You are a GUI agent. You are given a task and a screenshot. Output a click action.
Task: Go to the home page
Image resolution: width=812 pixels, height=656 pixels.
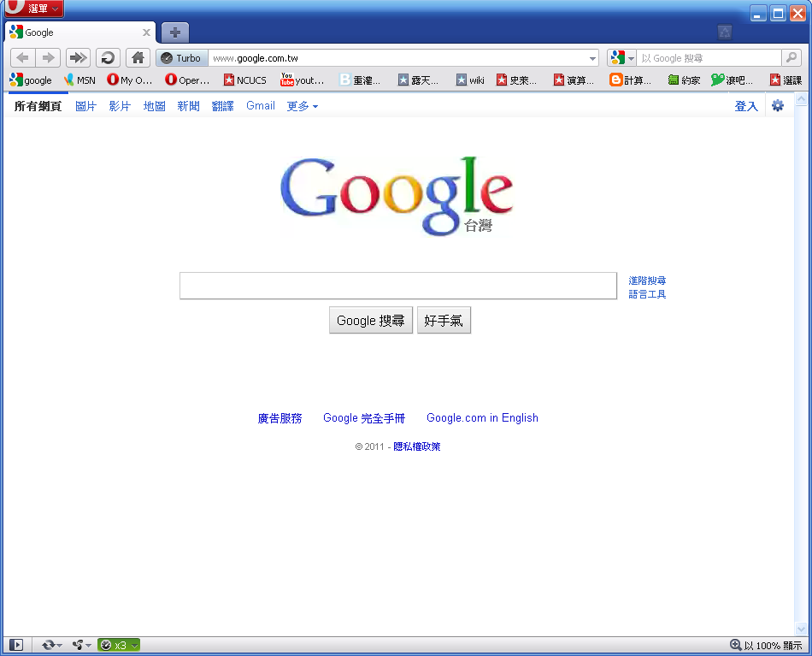[x=138, y=57]
